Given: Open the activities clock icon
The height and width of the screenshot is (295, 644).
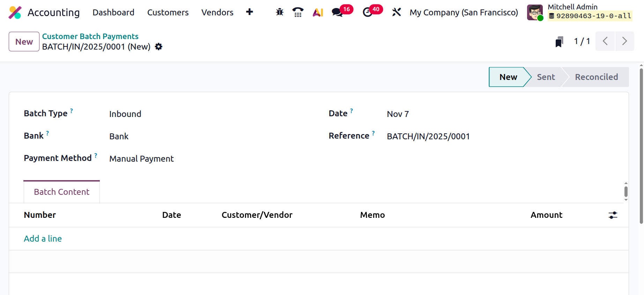Looking at the screenshot, I should point(368,12).
